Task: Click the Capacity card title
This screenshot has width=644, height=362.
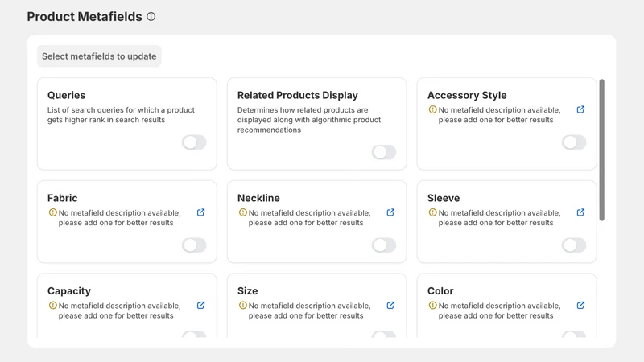Action: 69,291
